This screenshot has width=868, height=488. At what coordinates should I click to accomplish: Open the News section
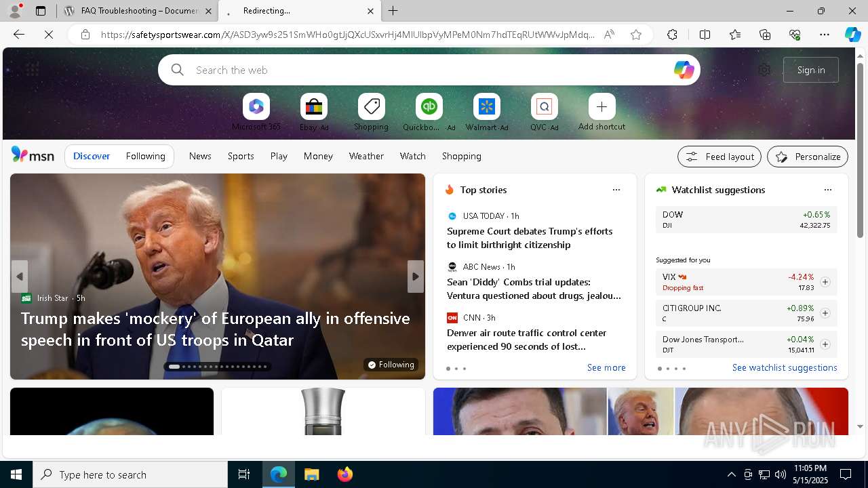coord(200,156)
